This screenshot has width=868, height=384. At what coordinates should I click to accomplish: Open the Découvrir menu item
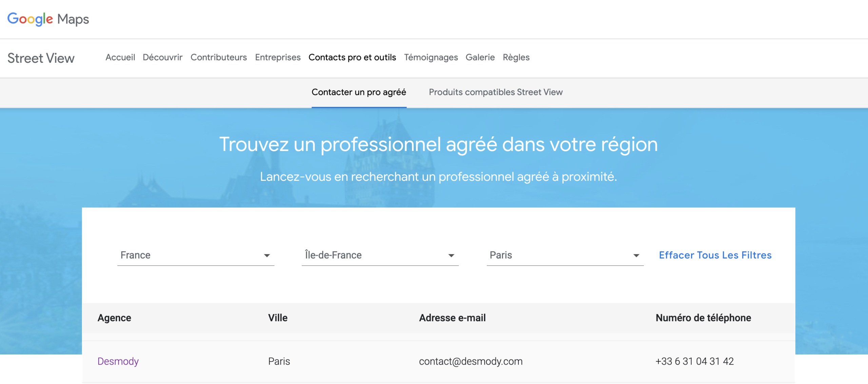162,57
